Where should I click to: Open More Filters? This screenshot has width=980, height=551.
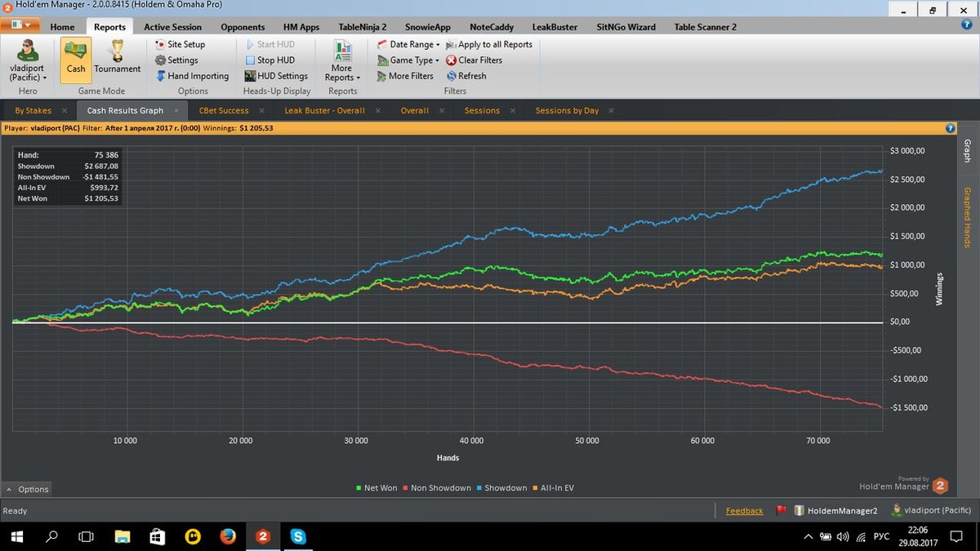(x=405, y=76)
